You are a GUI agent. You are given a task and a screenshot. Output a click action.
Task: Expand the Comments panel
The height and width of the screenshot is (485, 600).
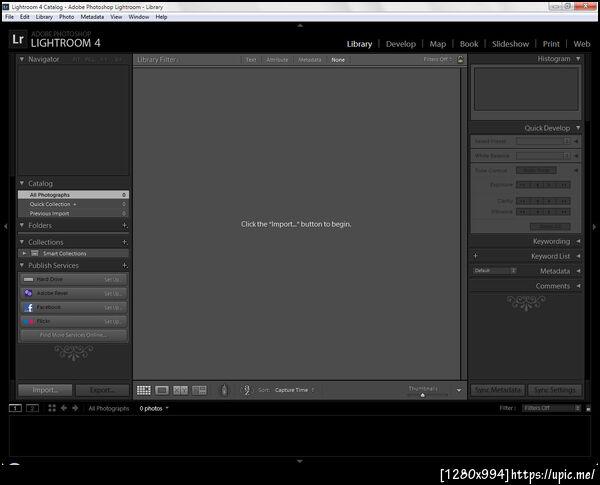pyautogui.click(x=578, y=286)
